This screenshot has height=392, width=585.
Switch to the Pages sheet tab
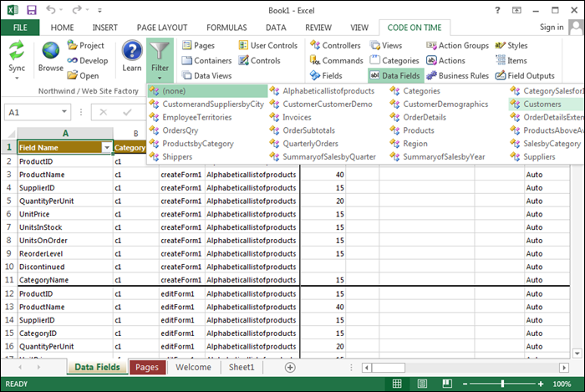click(x=147, y=367)
